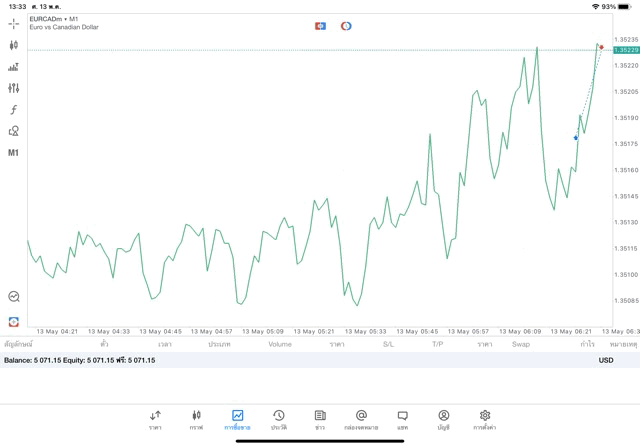Activate the crosshair cursor tool
This screenshot has width=640, height=447.
13,23
